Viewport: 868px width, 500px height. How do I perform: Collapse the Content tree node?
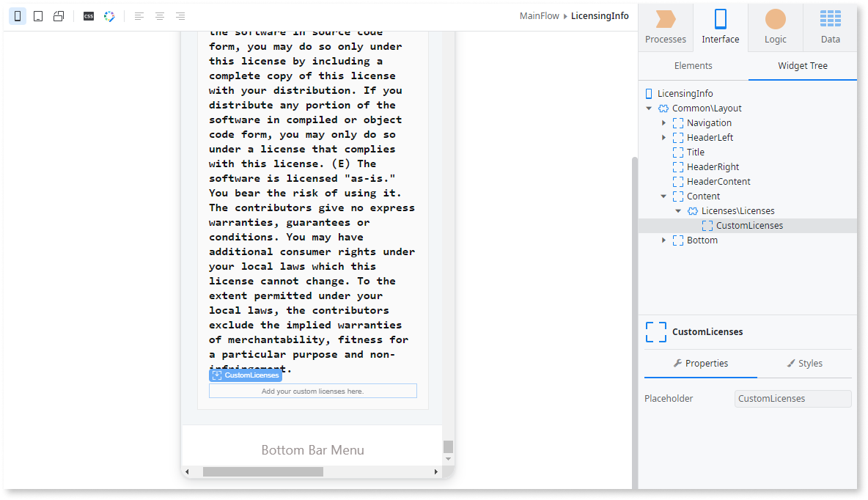[664, 196]
